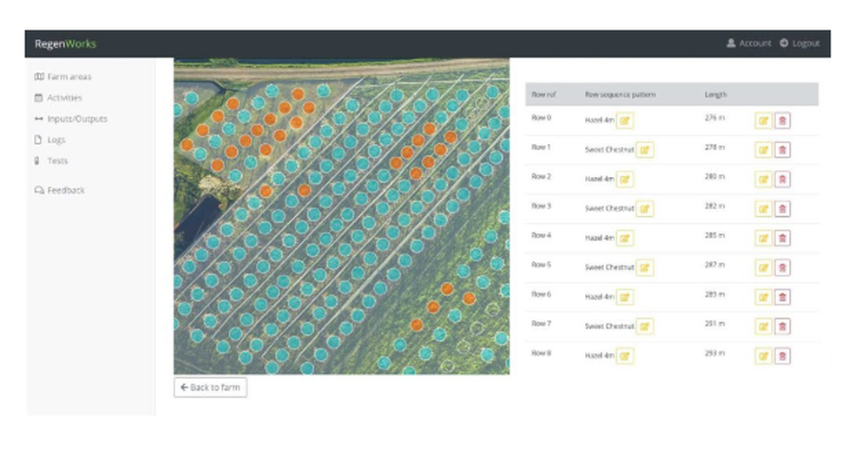The width and height of the screenshot is (868, 458).
Task: Open the Account link in header
Action: point(748,43)
